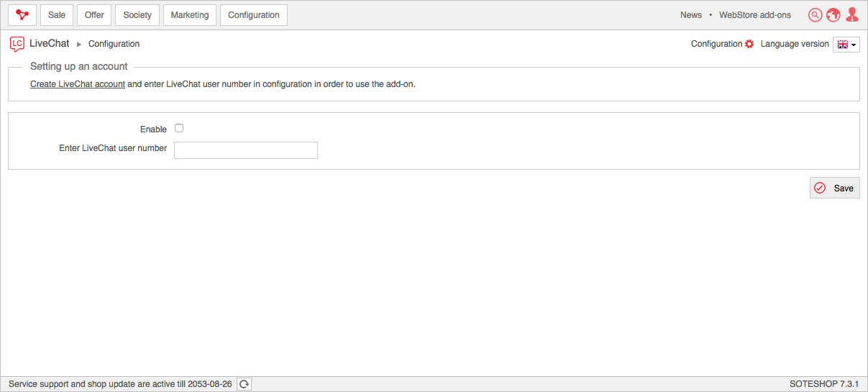Click the red configuration gear icon
Viewport: 868px width, 392px height.
coord(749,44)
